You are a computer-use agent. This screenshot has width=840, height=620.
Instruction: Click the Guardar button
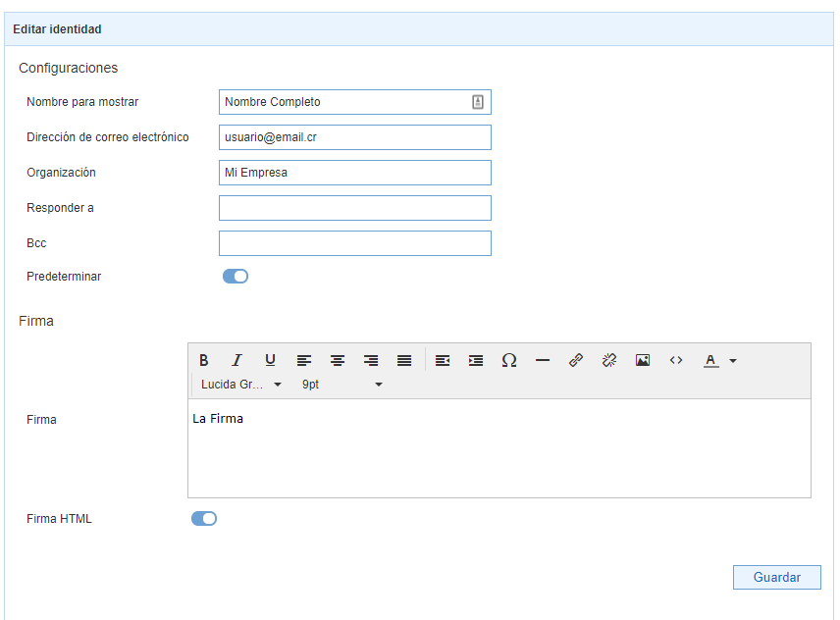coord(776,578)
